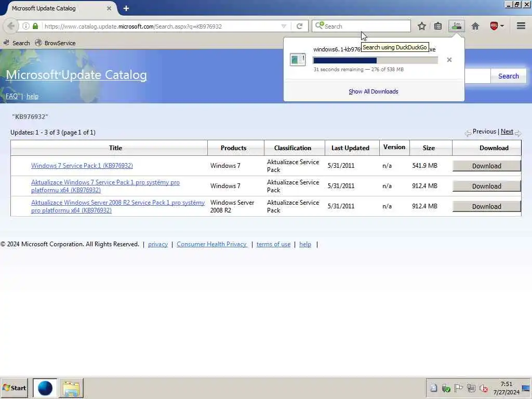Open site information icon in address bar
The width and height of the screenshot is (532, 399).
(26, 26)
